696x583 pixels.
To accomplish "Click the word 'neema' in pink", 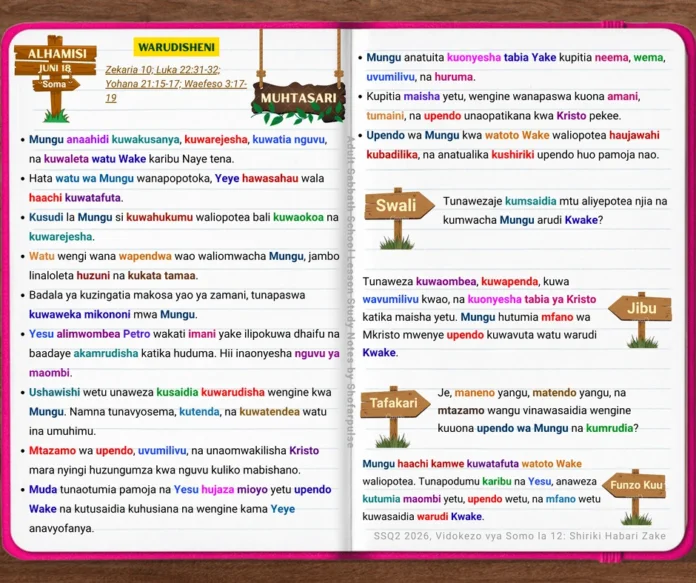I will click(612, 57).
